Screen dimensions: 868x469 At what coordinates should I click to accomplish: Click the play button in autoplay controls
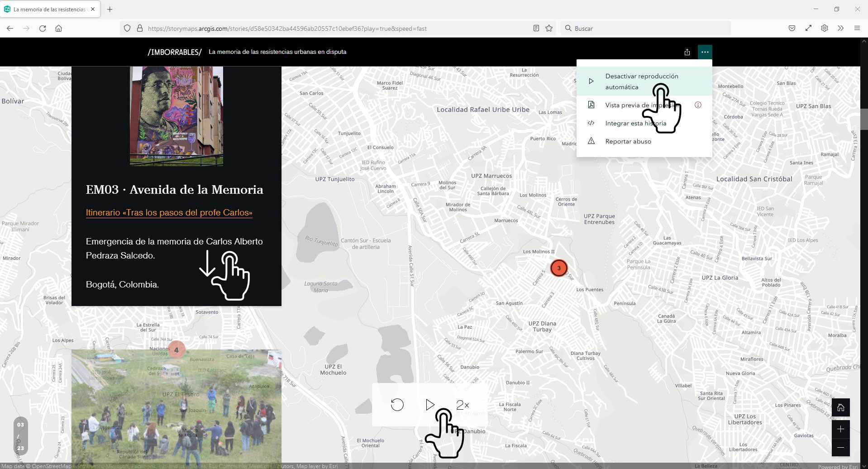point(430,405)
